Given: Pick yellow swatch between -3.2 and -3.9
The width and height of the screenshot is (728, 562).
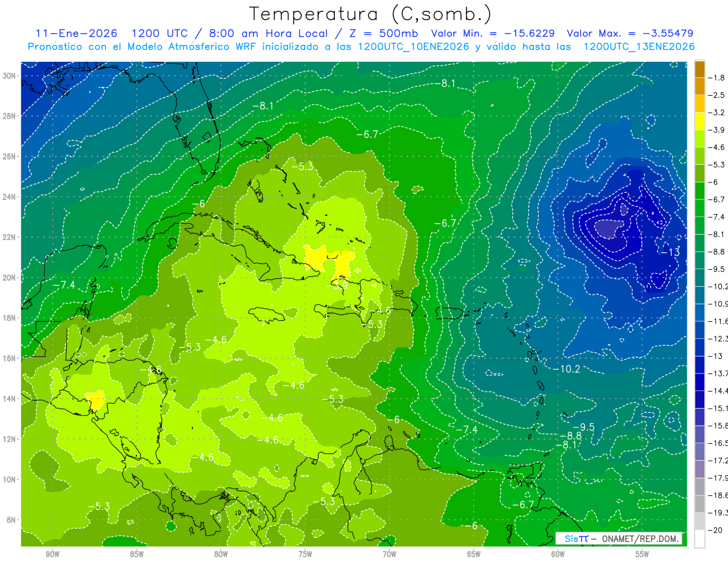Looking at the screenshot, I should pyautogui.click(x=699, y=121).
